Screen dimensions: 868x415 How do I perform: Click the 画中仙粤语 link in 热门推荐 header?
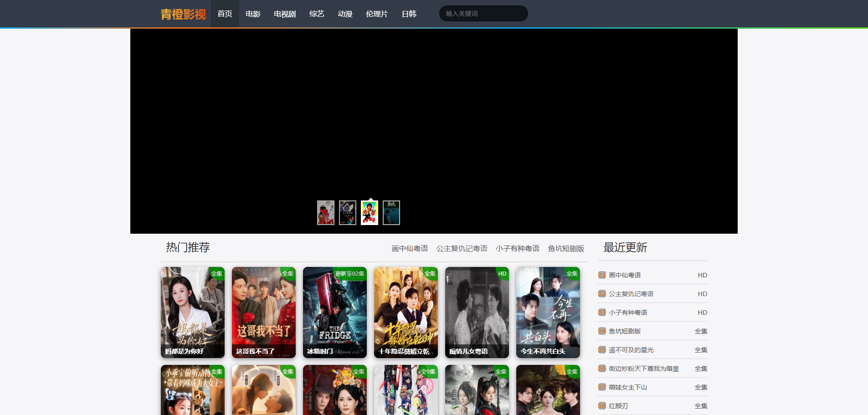coord(410,249)
